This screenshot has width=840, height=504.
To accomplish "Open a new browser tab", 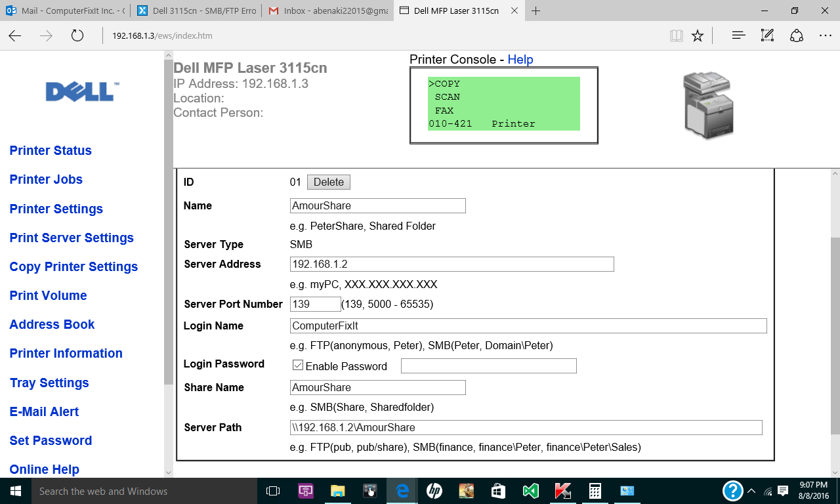I will point(536,10).
